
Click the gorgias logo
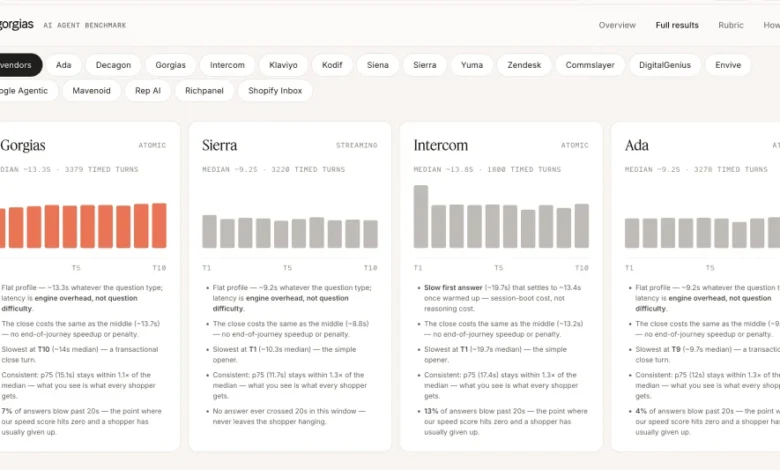[x=16, y=24]
